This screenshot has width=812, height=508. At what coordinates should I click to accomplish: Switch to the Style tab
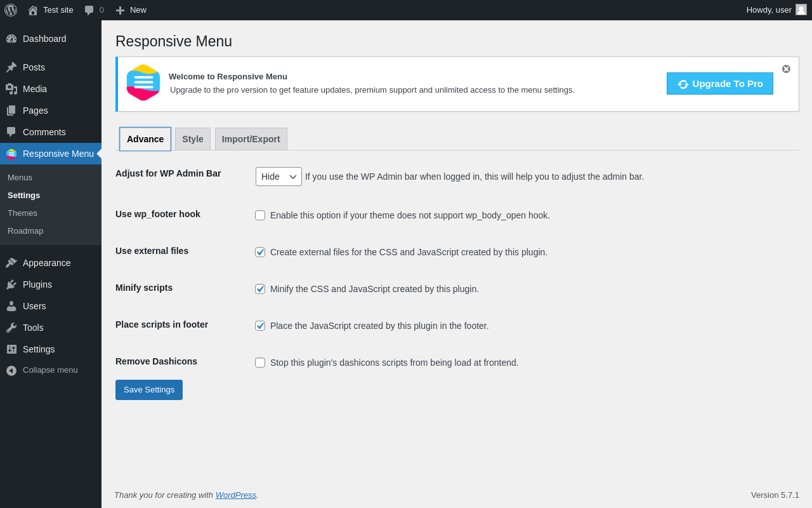(x=193, y=139)
